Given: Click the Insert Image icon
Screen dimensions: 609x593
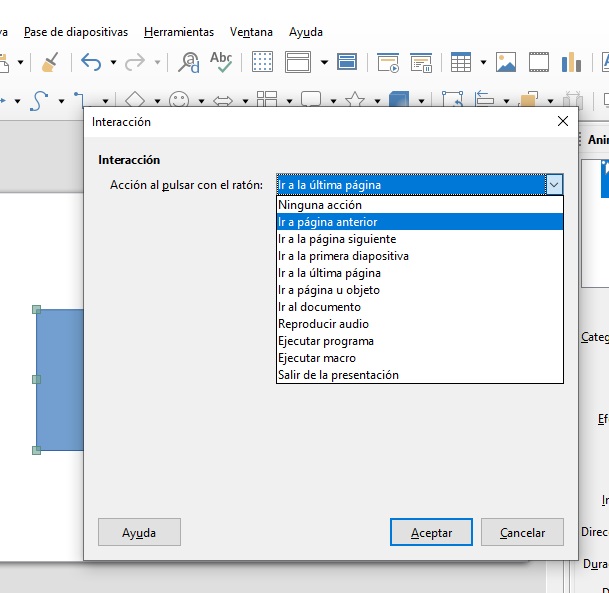Looking at the screenshot, I should 506,62.
